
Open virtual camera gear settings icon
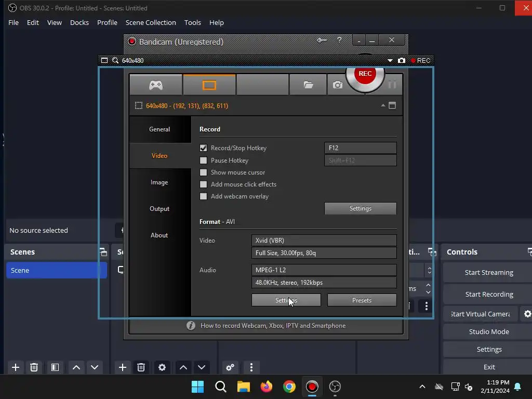(527, 314)
